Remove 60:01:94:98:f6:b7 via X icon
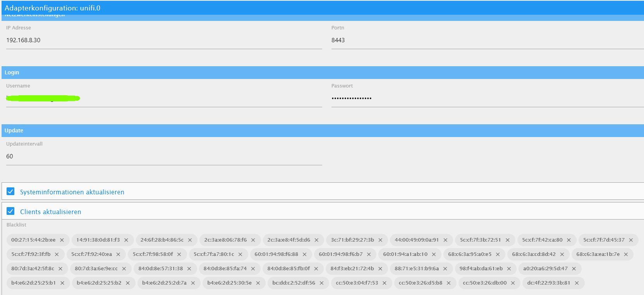The height and width of the screenshot is (295, 644). 369,254
